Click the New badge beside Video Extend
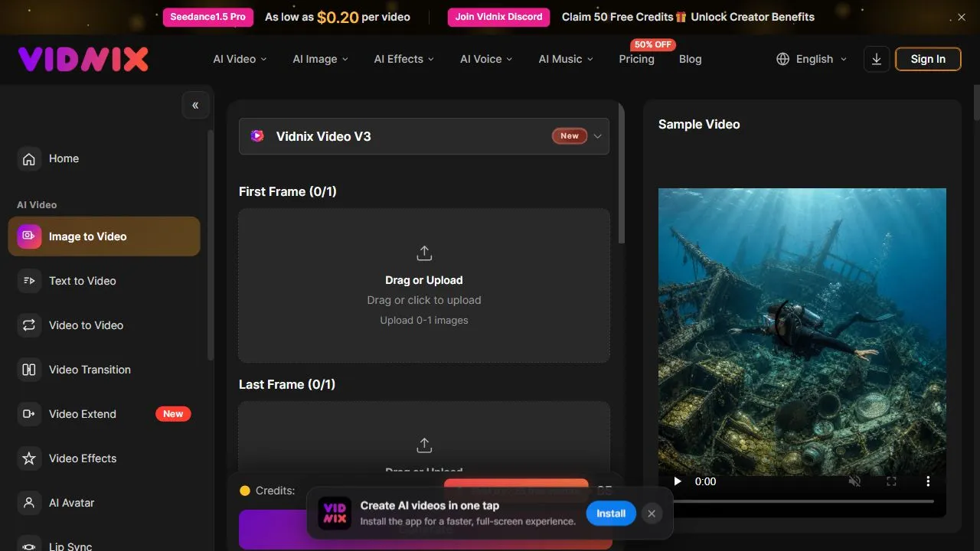The height and width of the screenshot is (551, 980). [173, 414]
